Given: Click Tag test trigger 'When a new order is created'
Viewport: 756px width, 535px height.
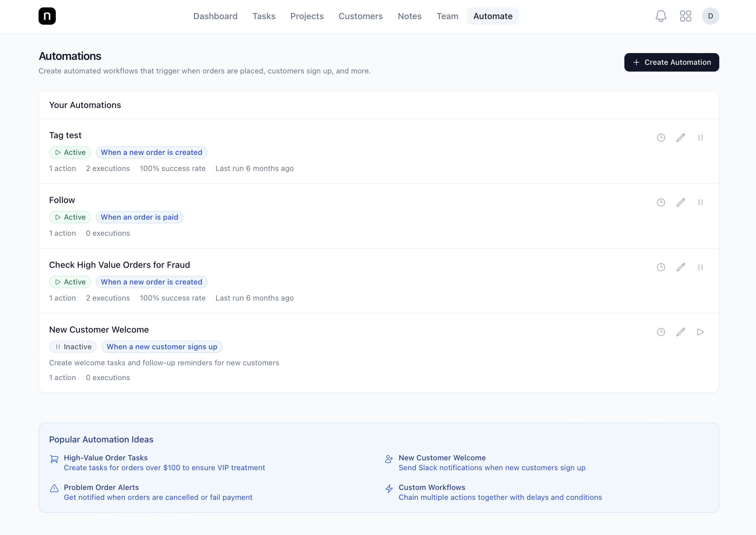Looking at the screenshot, I should click(x=151, y=152).
